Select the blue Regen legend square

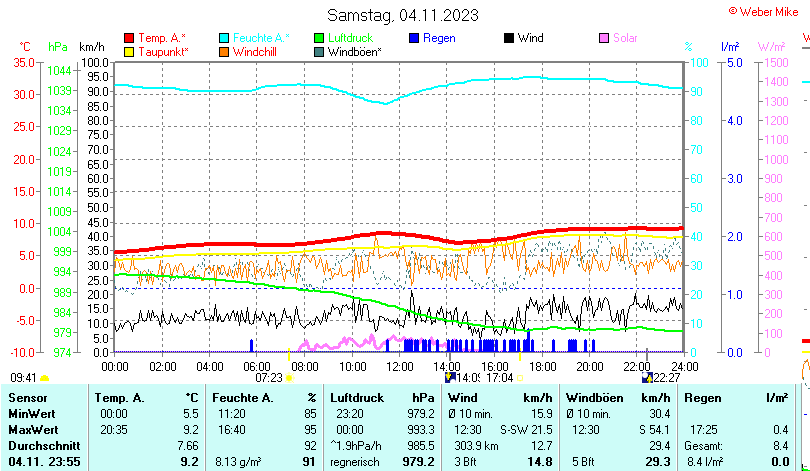point(415,38)
